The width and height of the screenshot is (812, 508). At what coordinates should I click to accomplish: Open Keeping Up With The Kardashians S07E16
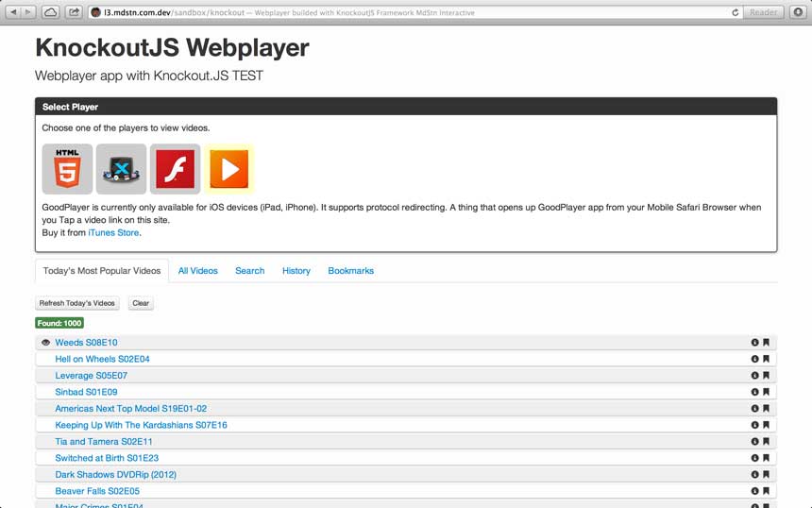pos(142,425)
